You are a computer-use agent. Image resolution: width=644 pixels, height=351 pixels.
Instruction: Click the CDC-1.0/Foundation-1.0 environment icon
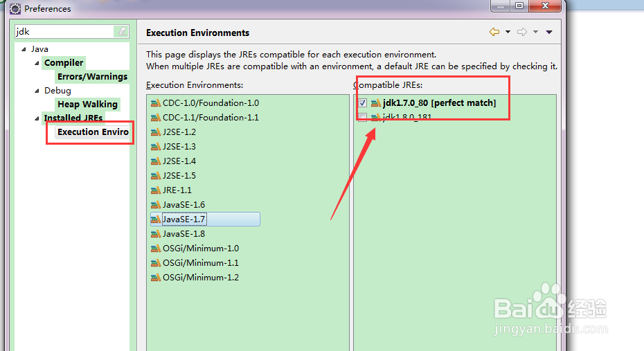pos(156,103)
